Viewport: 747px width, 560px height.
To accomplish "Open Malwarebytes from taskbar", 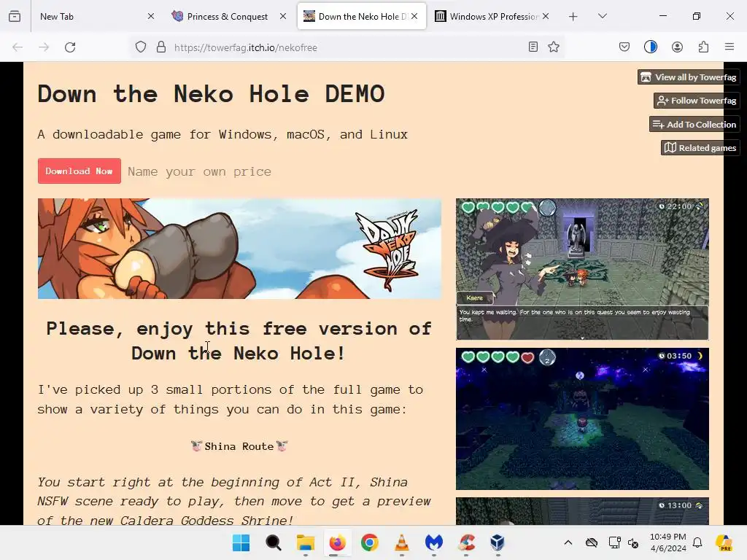I will (x=433, y=542).
